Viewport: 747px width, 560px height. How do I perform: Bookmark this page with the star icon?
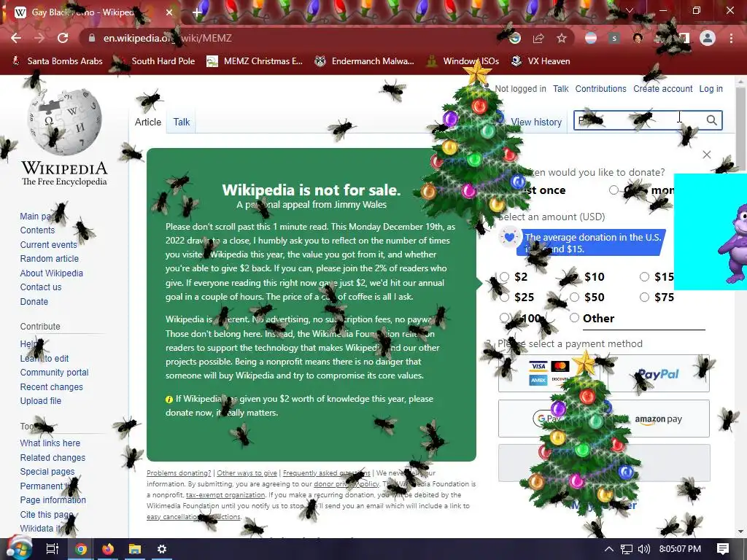click(x=562, y=38)
